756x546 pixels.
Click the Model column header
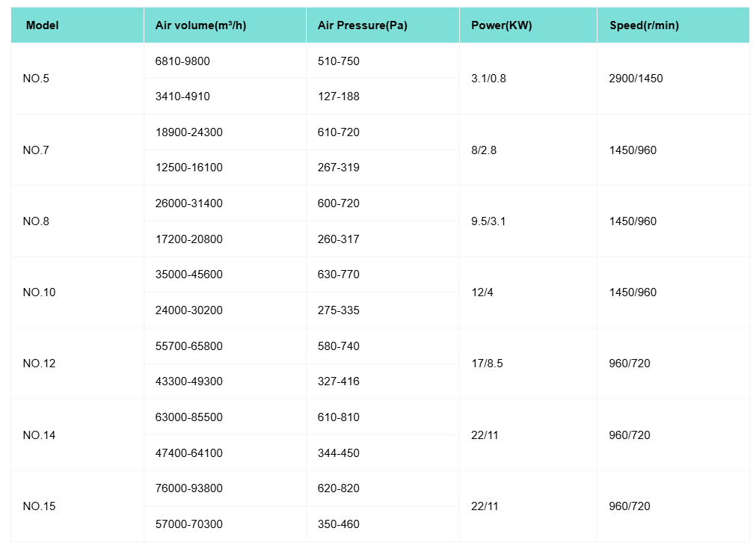click(x=42, y=25)
